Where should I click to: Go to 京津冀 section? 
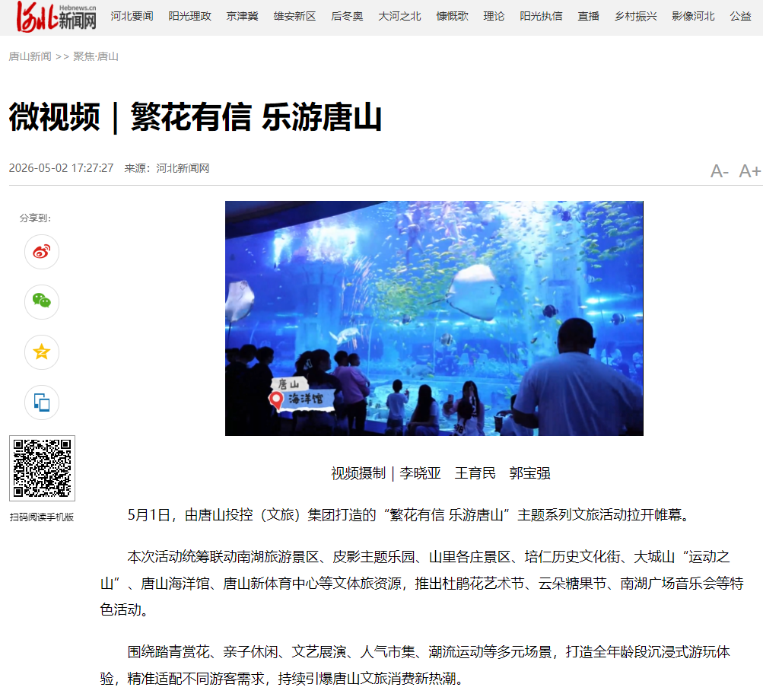243,17
